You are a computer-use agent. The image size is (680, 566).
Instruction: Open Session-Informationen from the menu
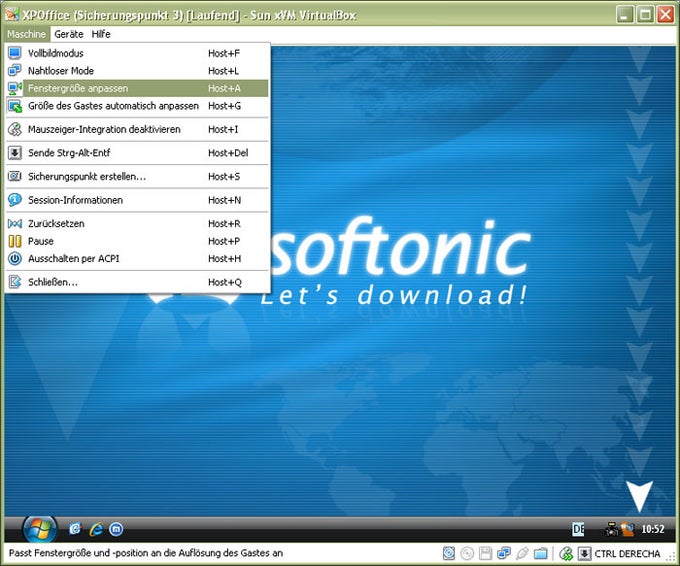pos(137,200)
